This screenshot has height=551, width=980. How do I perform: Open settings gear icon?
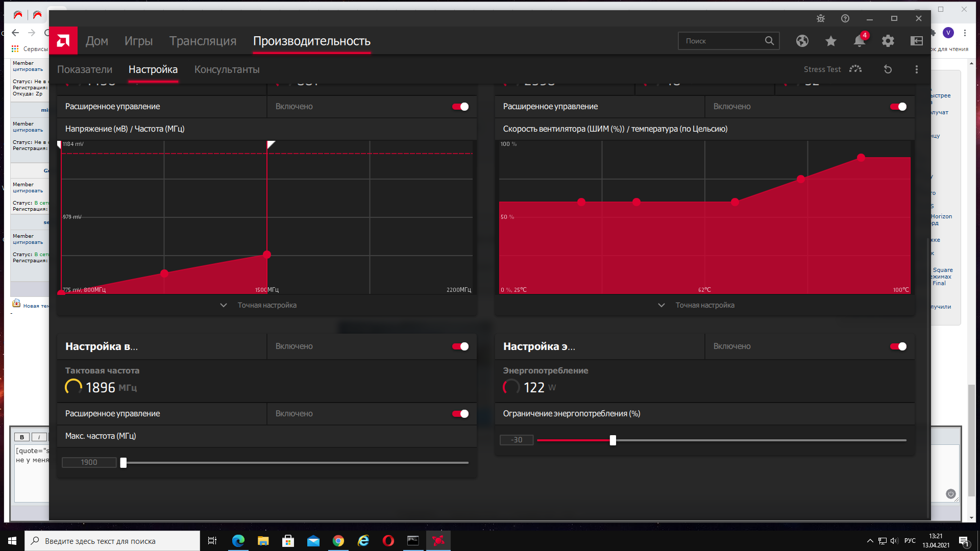click(888, 41)
